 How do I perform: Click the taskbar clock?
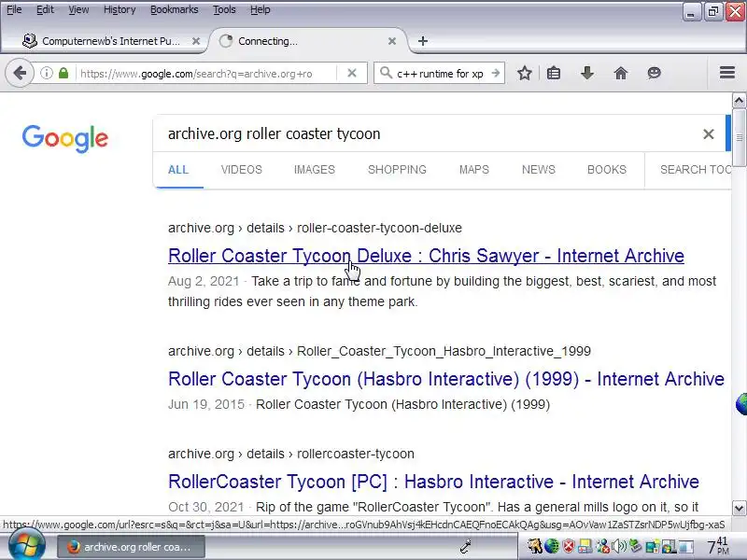[717, 546]
